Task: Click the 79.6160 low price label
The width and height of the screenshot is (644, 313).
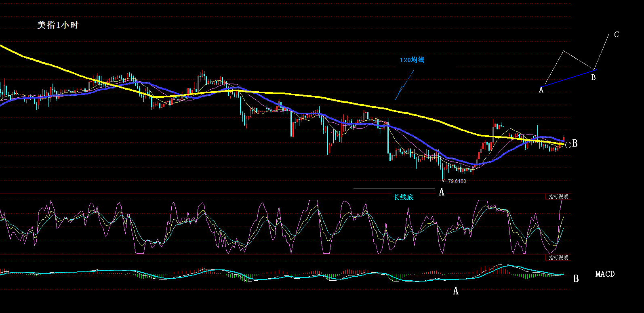Action: tap(457, 181)
